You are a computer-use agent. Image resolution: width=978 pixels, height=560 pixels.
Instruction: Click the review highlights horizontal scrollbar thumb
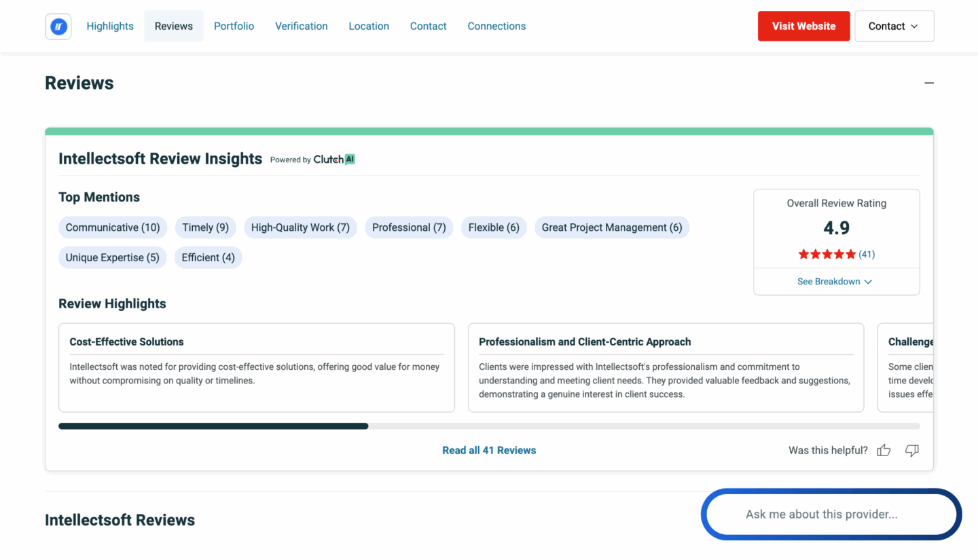[x=213, y=426]
